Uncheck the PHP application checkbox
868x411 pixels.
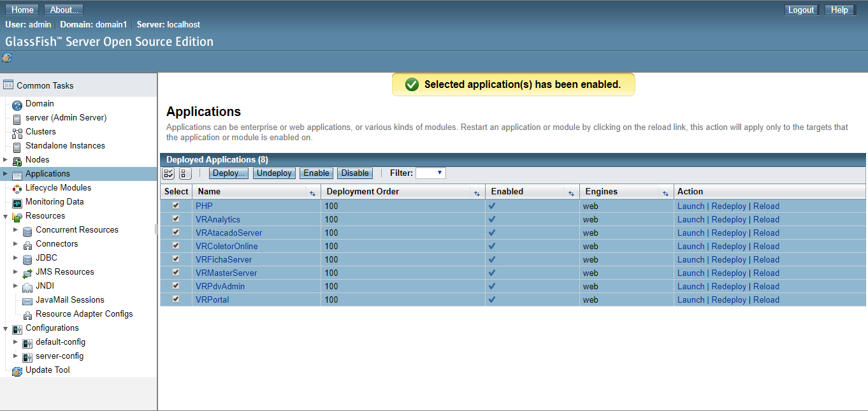pyautogui.click(x=176, y=205)
